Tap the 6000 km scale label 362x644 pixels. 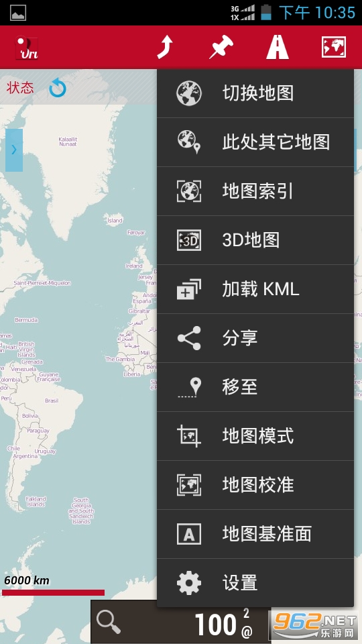point(27,580)
